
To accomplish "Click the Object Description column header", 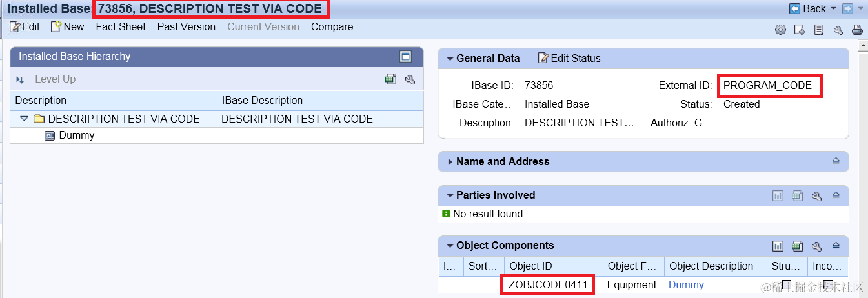I will (716, 266).
